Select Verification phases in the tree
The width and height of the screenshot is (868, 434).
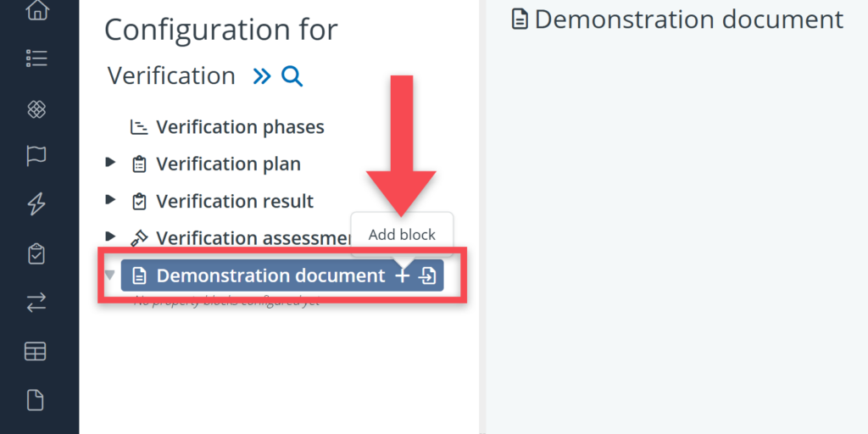point(239,127)
